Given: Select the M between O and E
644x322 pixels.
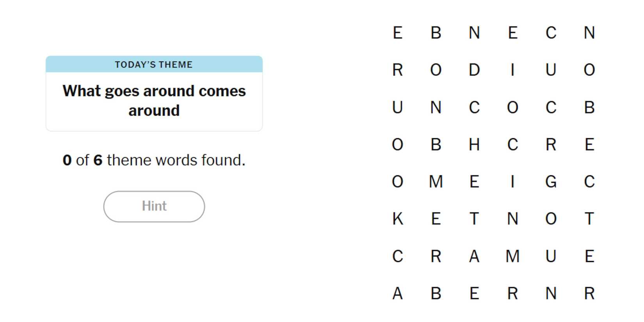Looking at the screenshot, I should coord(436,182).
